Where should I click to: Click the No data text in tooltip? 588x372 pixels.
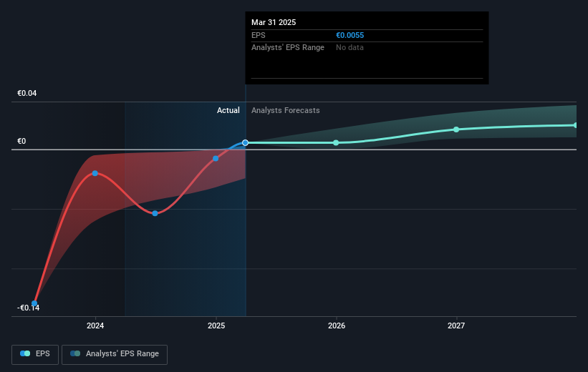(x=350, y=48)
